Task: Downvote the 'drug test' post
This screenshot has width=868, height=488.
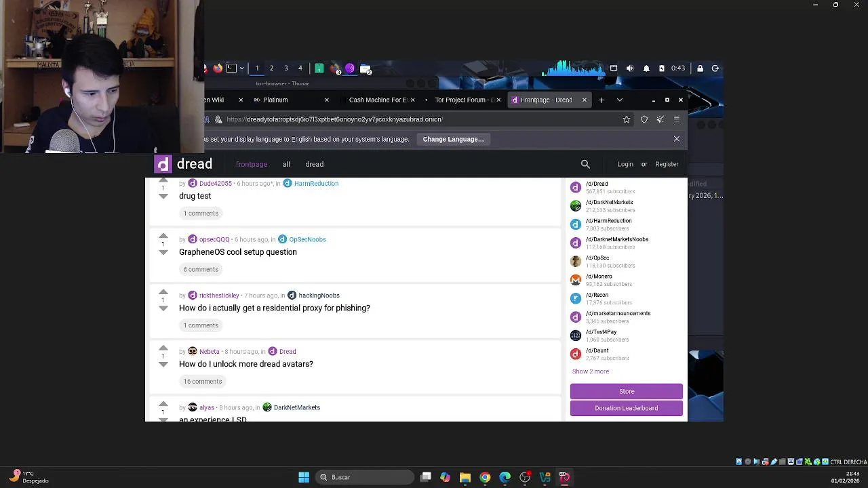Action: point(163,197)
